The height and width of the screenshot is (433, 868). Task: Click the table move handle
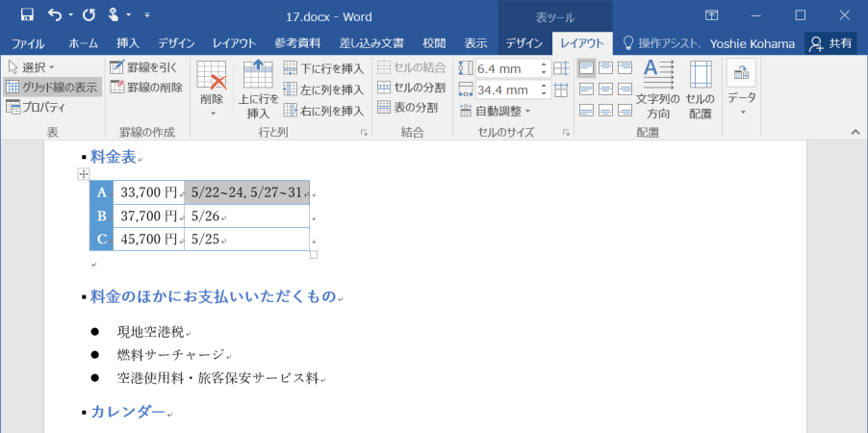84,174
